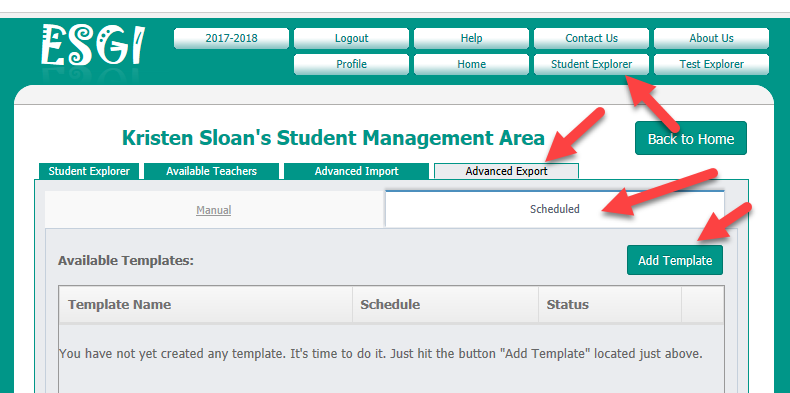
Task: Click the ESGI logo
Action: (93, 46)
